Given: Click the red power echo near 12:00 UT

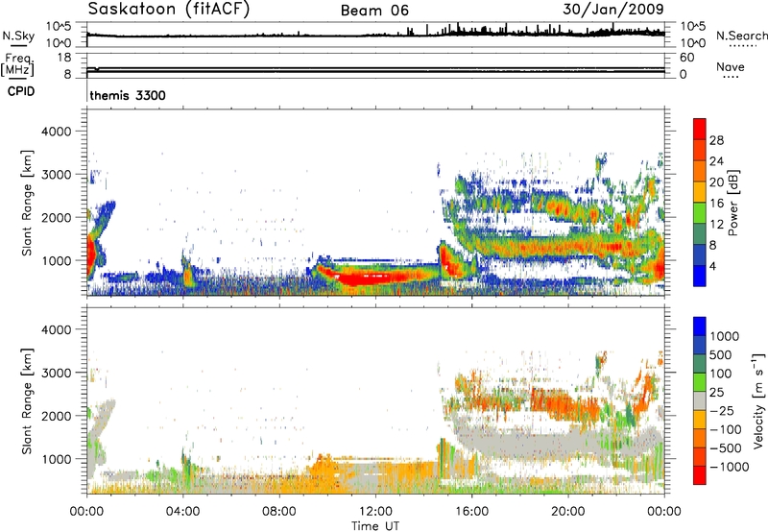Looking at the screenshot, I should (x=365, y=278).
